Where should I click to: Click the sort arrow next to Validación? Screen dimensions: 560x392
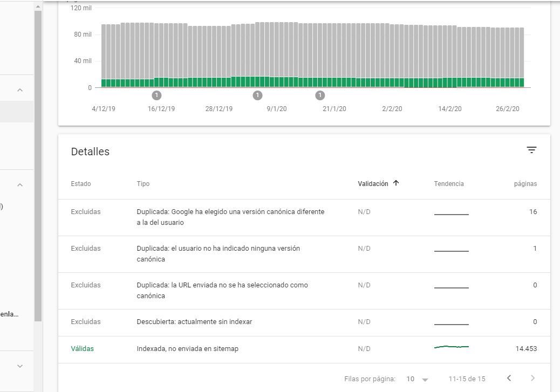395,183
